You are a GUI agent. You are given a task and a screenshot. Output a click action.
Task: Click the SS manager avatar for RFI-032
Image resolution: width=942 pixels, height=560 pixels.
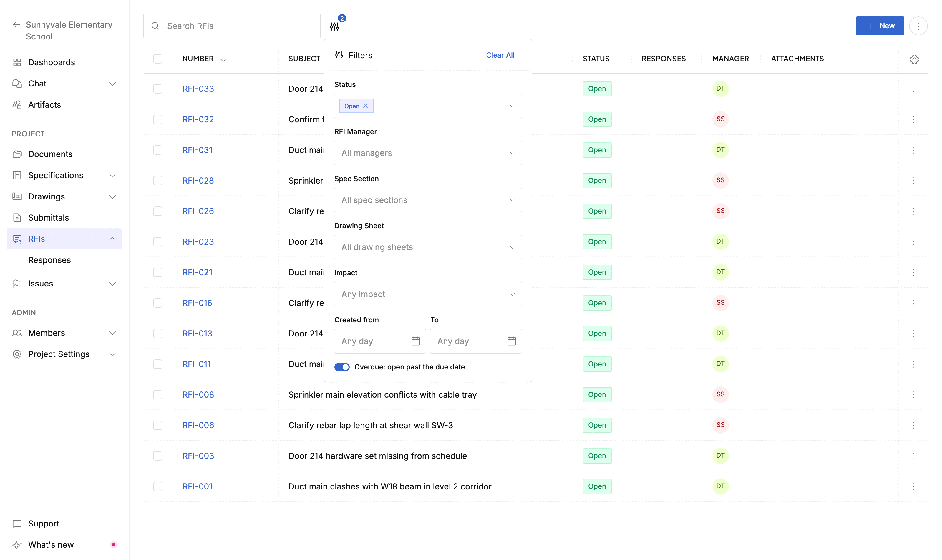click(x=720, y=119)
